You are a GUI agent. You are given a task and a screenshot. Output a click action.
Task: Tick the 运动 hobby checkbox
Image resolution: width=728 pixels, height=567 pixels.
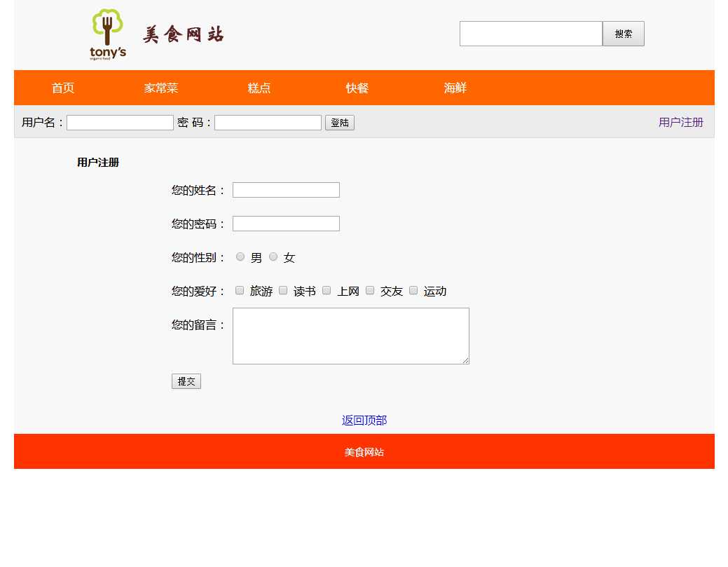click(x=413, y=291)
